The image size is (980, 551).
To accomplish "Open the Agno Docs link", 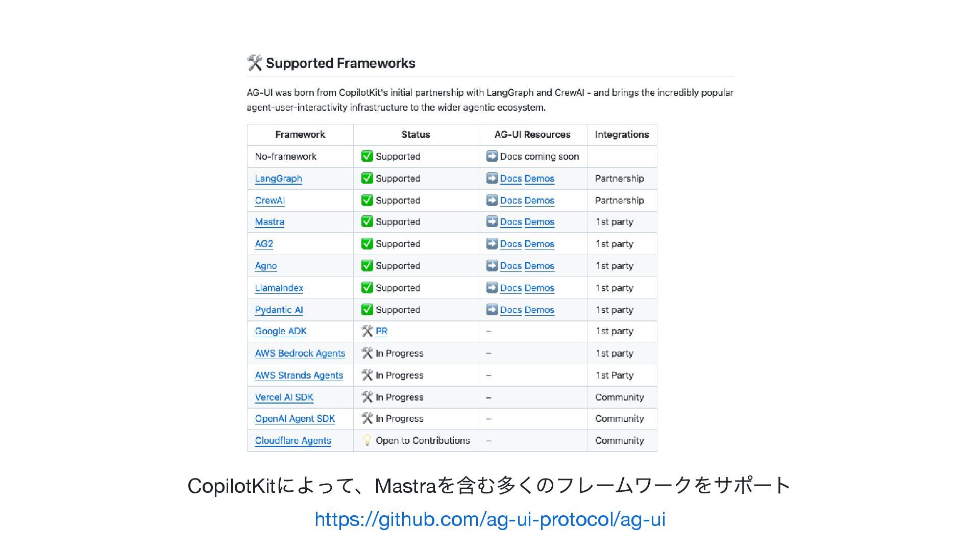I will tap(511, 266).
